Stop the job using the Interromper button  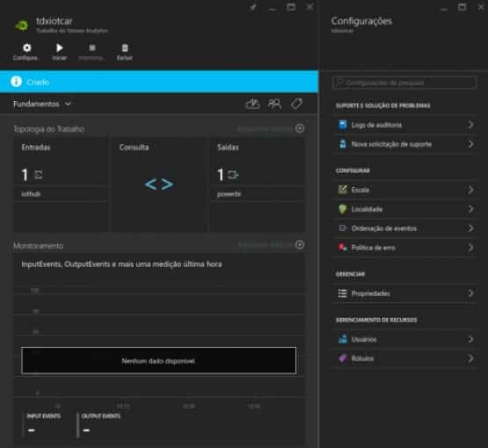pos(91,52)
